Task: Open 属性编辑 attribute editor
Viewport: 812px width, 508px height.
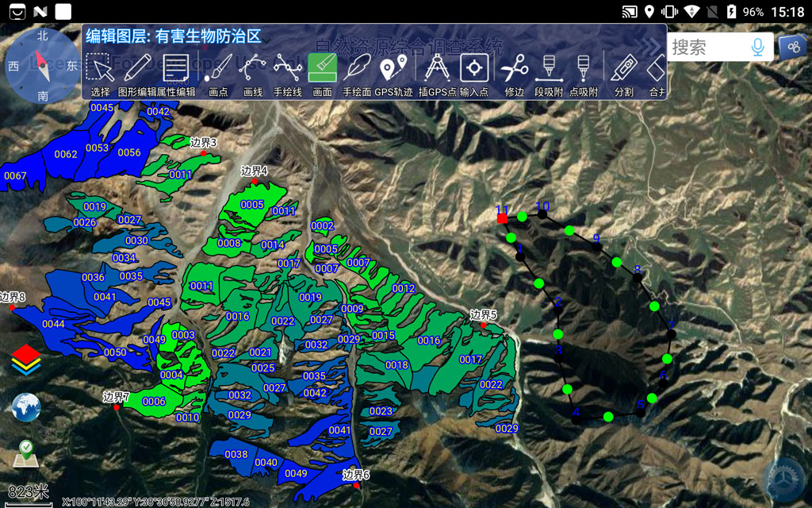Action: [175, 73]
